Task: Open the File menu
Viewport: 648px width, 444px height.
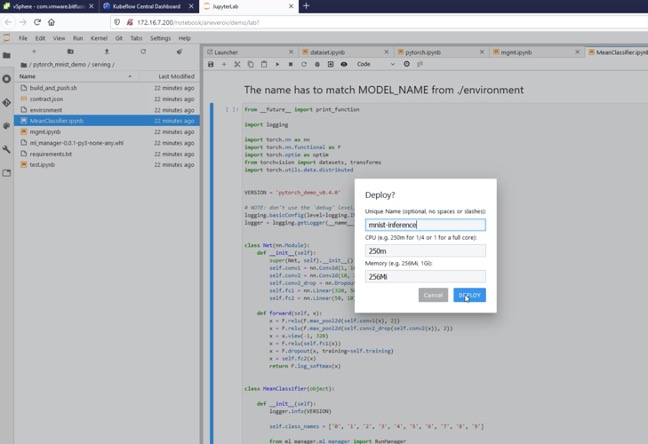Action: click(x=23, y=38)
